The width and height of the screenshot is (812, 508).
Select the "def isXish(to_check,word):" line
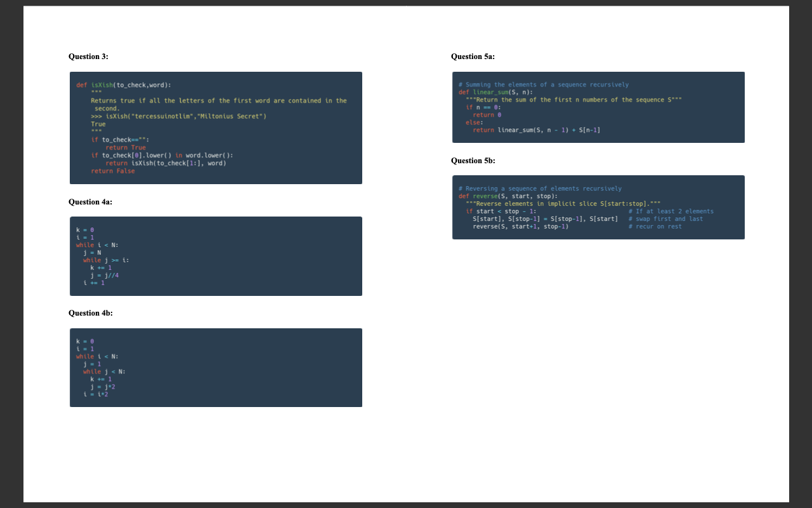tap(124, 84)
